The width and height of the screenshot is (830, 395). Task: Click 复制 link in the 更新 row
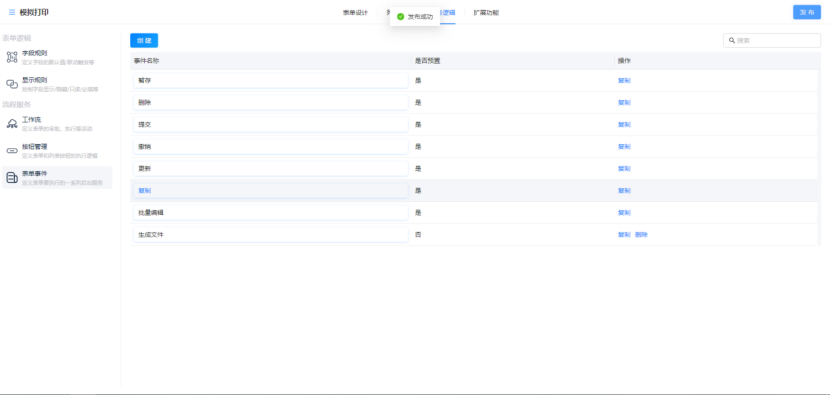[624, 168]
